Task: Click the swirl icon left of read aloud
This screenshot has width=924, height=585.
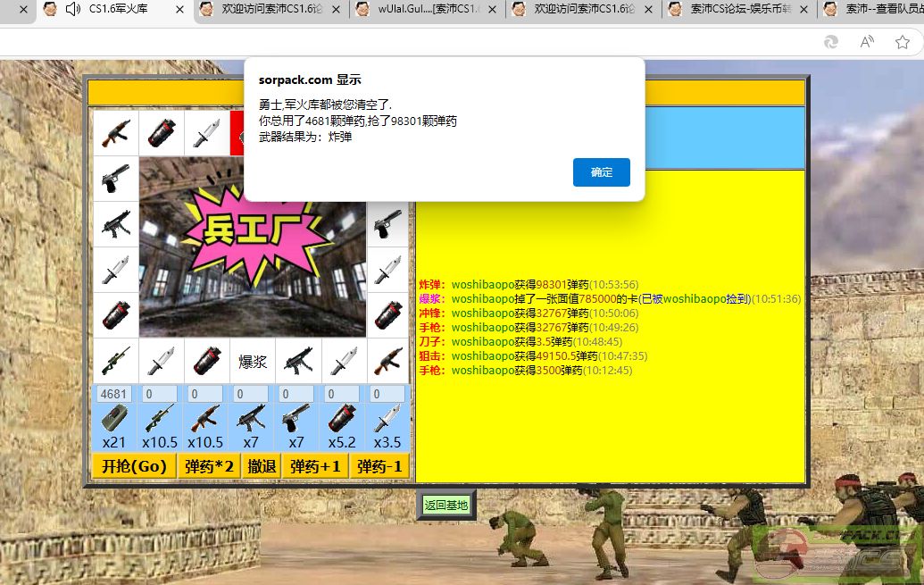Action: (x=831, y=42)
